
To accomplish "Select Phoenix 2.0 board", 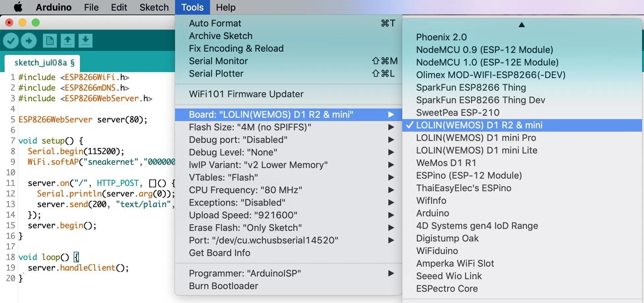I will 522,37.
